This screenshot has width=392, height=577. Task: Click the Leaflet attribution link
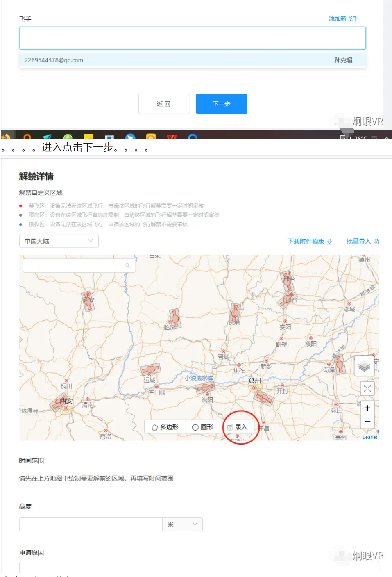pyautogui.click(x=369, y=437)
